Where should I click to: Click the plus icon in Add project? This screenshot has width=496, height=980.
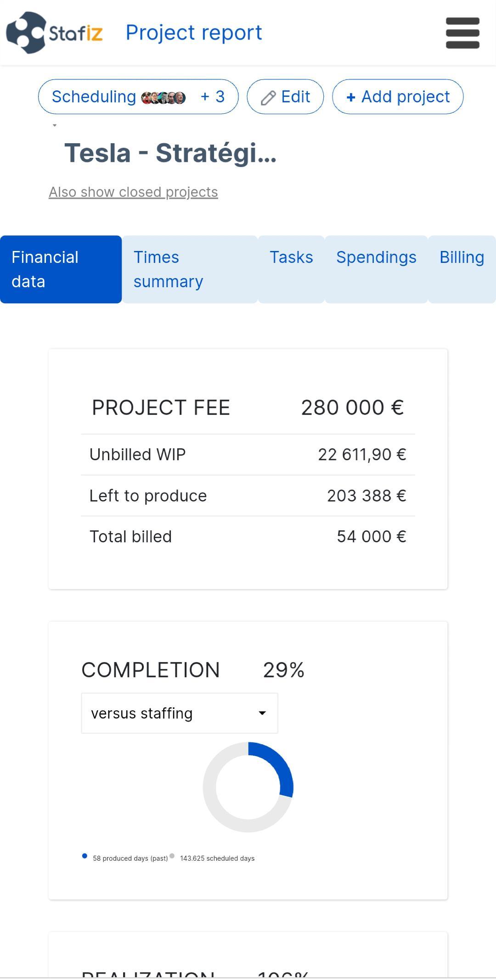click(351, 97)
